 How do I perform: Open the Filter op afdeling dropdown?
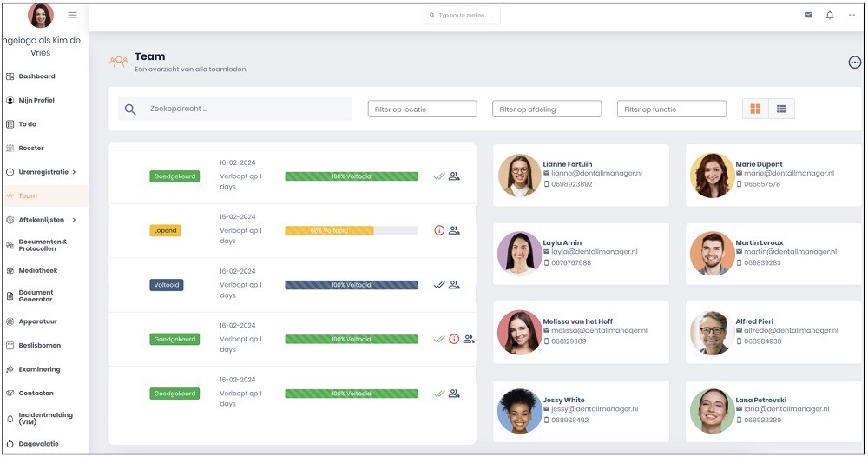(547, 109)
